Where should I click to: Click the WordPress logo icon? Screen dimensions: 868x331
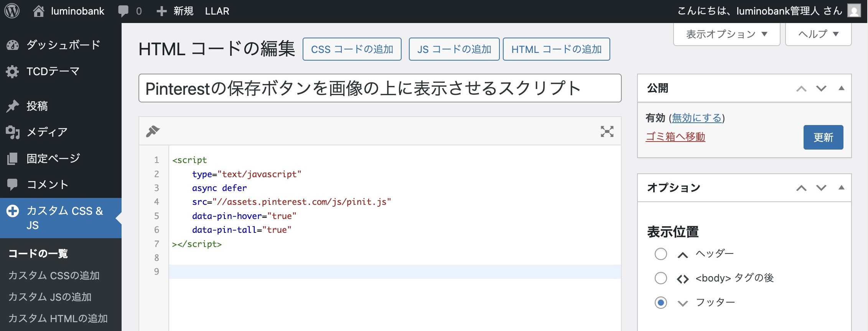click(12, 11)
